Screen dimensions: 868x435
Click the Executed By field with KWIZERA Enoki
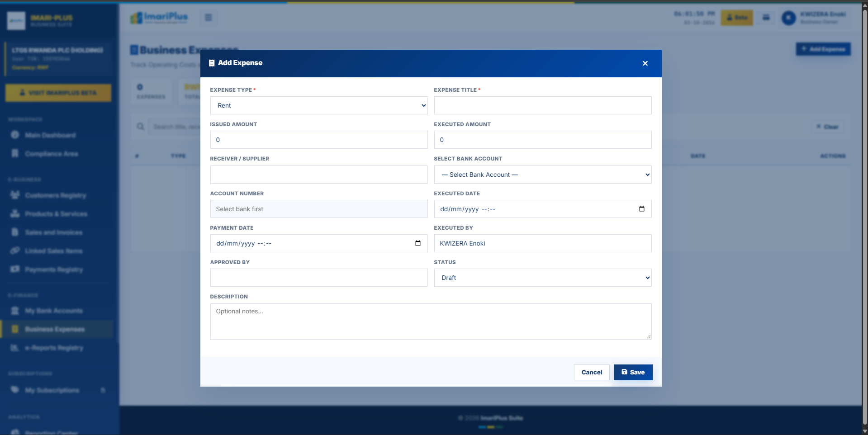coord(543,243)
